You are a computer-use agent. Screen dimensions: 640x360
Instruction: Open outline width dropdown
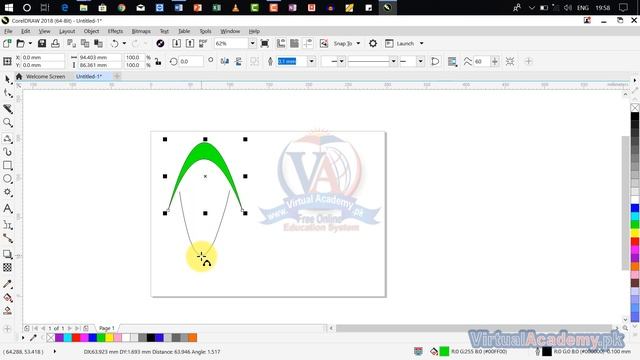click(x=311, y=61)
